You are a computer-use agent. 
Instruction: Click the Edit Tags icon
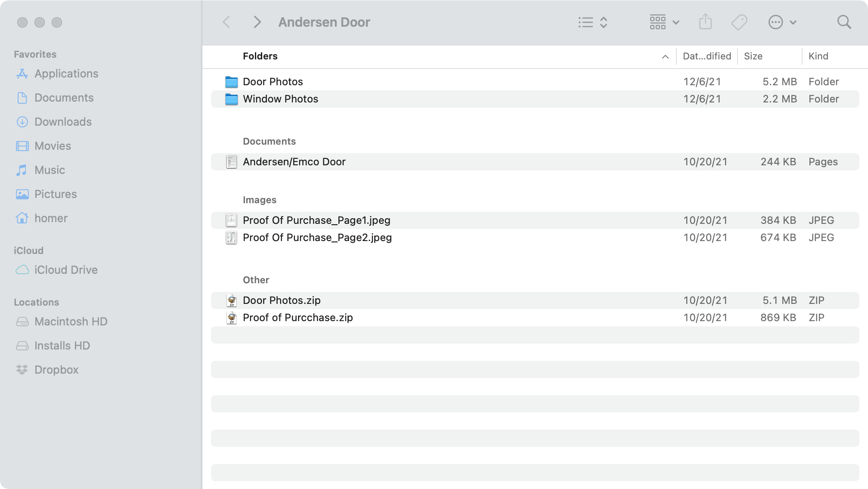(x=739, y=22)
